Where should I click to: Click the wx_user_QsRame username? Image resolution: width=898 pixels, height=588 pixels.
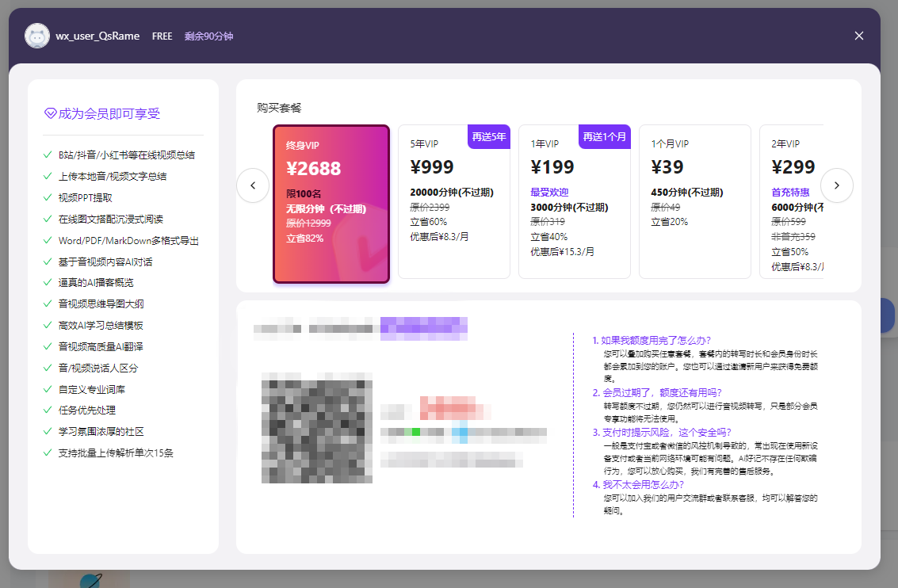(x=97, y=36)
